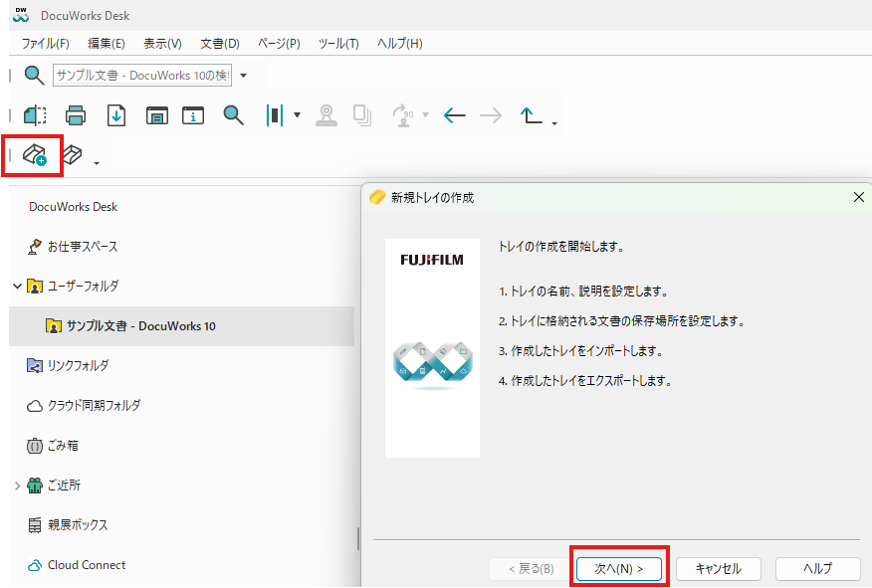Open dropdown arrow next to rotate icon

pyautogui.click(x=425, y=115)
